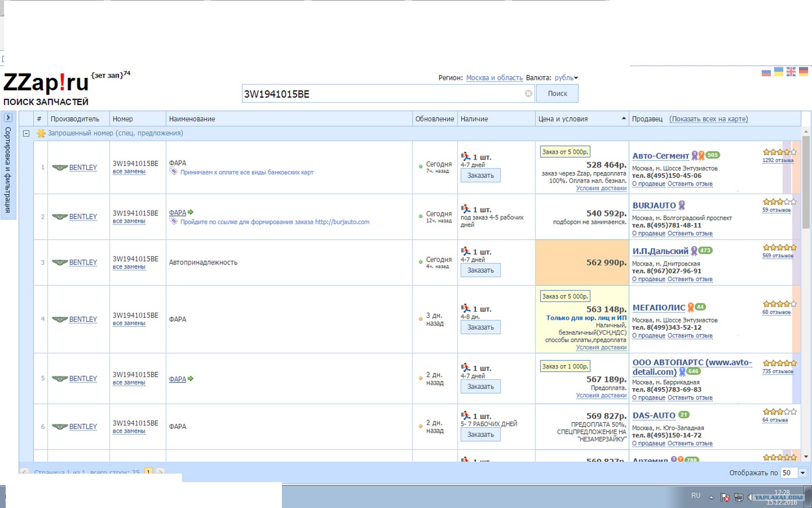Click the 44 badge next to МЕГАПОЛИС
The width and height of the screenshot is (812, 508).
(x=700, y=307)
